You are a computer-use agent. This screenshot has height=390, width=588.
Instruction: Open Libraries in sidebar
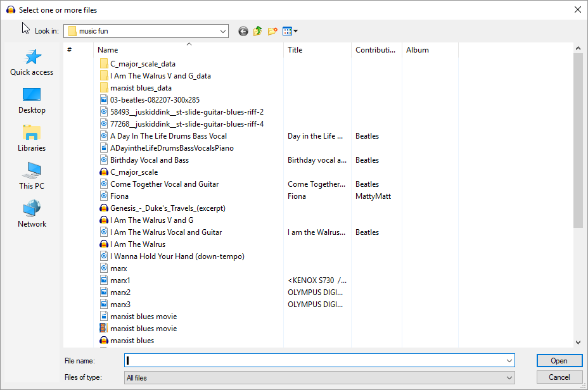[x=32, y=138]
